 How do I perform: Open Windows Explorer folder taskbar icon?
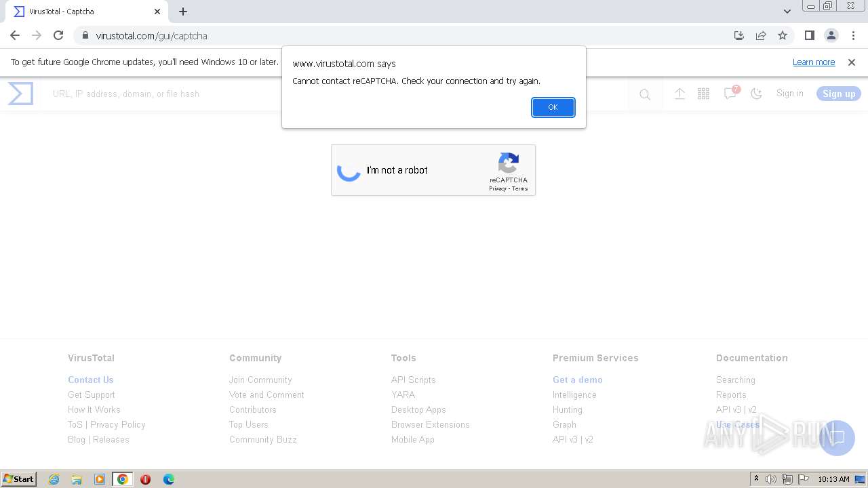coord(77,479)
